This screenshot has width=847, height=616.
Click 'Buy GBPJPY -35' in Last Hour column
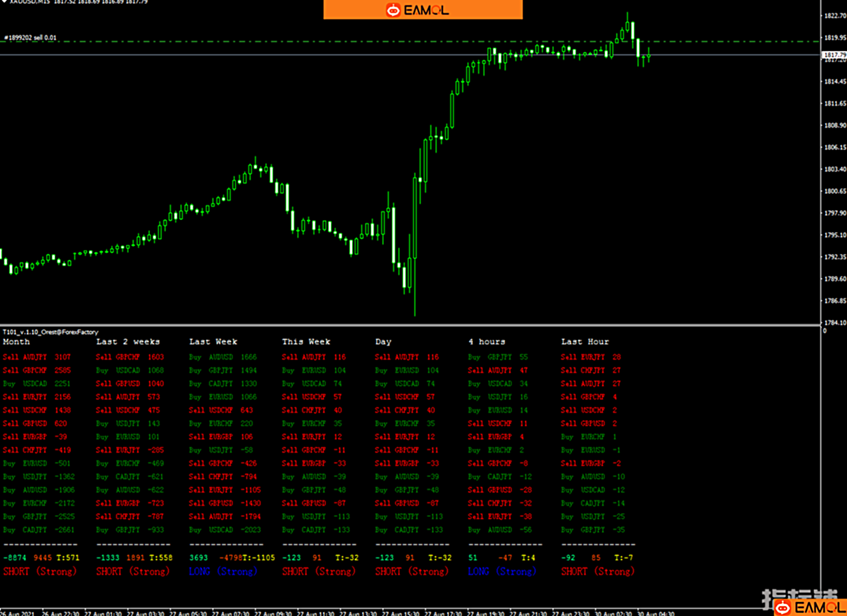(593, 530)
